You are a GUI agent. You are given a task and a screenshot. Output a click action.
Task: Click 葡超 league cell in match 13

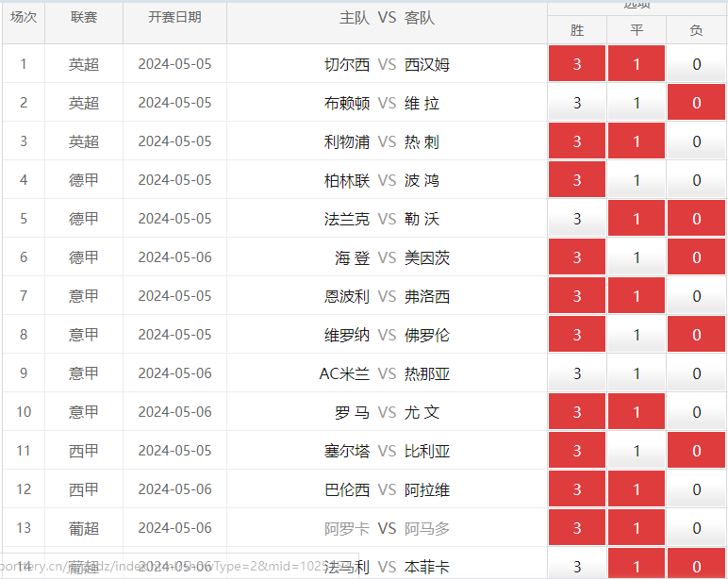click(84, 528)
